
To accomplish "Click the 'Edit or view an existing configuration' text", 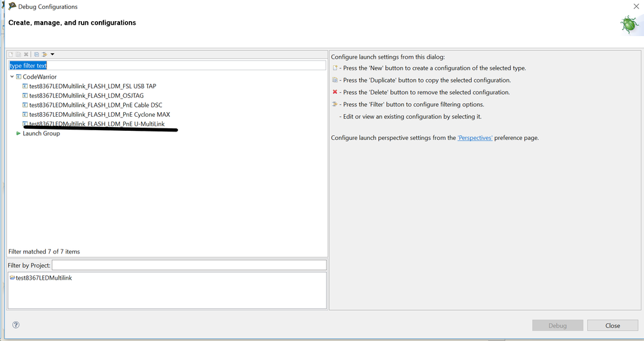I will coord(412,117).
